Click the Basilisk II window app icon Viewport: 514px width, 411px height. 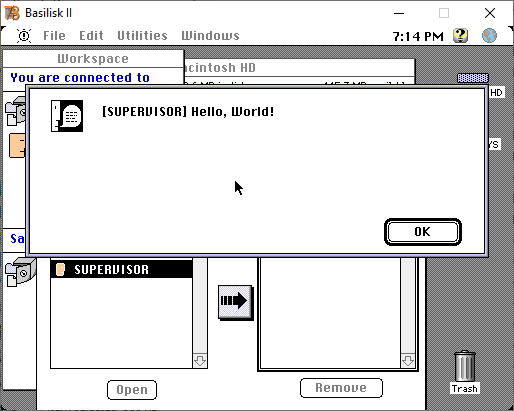click(12, 13)
